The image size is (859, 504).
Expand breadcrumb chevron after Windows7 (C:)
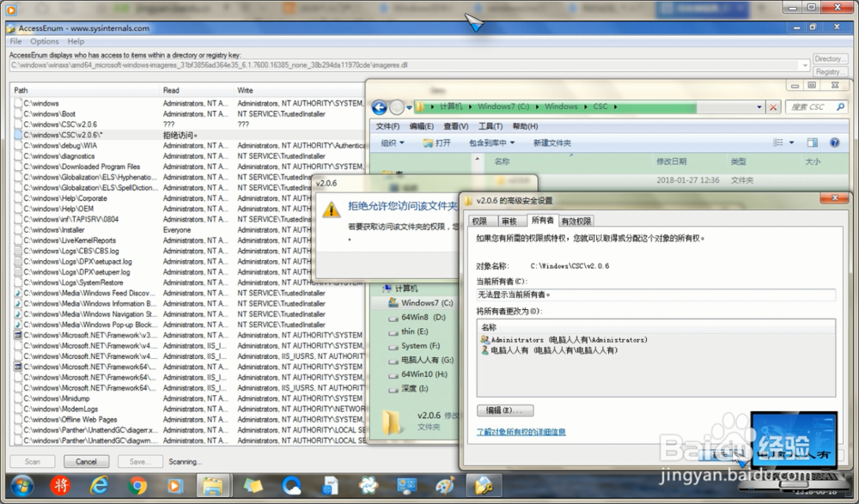(537, 106)
